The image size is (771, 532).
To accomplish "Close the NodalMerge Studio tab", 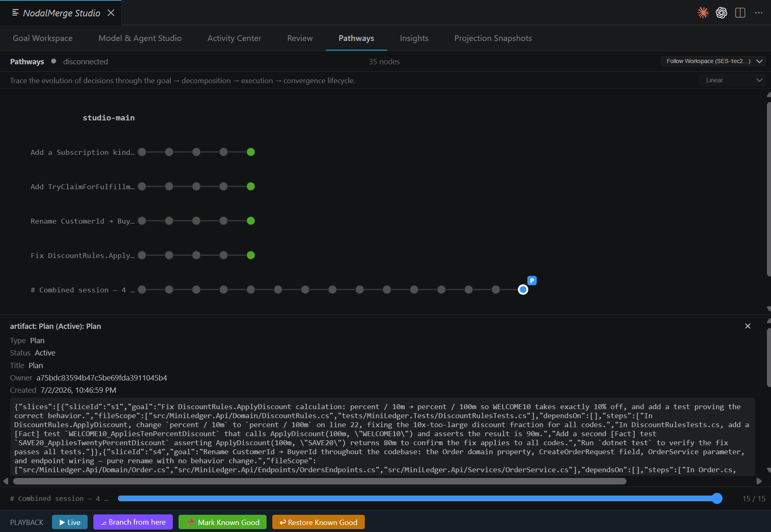I will (x=111, y=13).
